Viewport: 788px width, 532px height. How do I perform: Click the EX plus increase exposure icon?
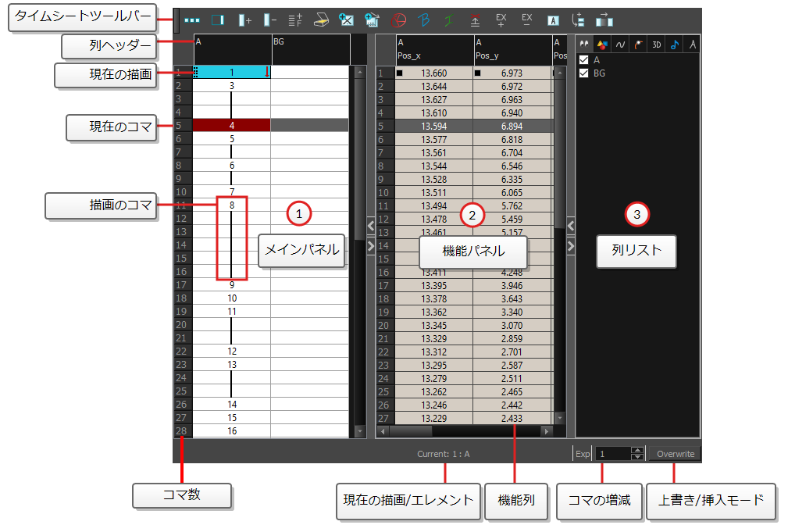[501, 20]
